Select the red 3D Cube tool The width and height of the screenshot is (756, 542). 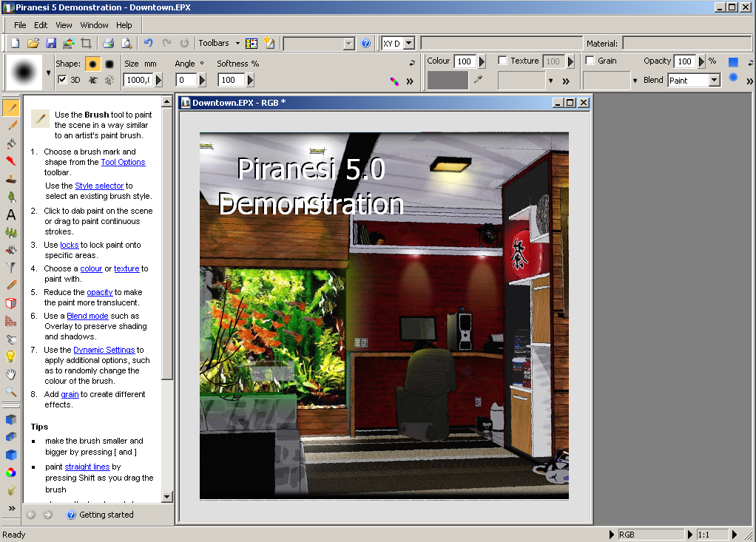pos(11,303)
